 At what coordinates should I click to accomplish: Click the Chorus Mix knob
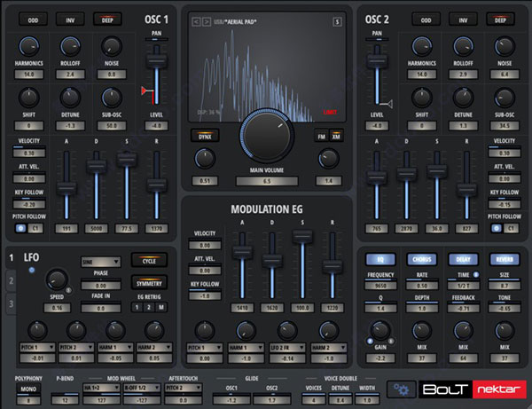pos(422,330)
